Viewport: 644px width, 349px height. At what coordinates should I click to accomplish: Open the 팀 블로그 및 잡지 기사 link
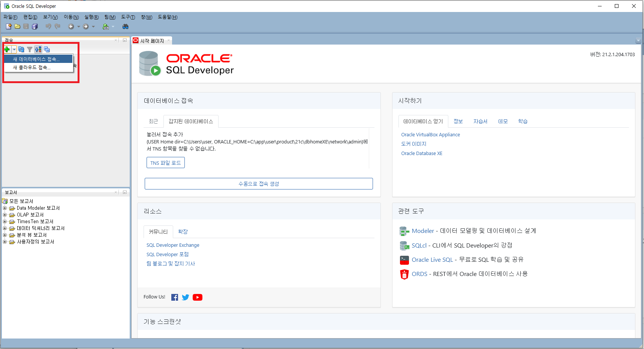tap(171, 264)
